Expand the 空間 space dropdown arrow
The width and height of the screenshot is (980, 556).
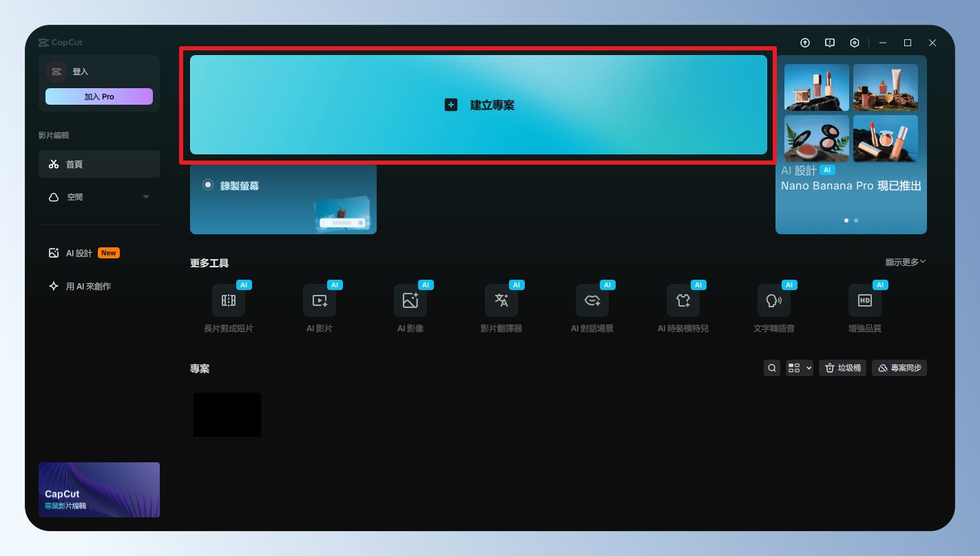(146, 197)
